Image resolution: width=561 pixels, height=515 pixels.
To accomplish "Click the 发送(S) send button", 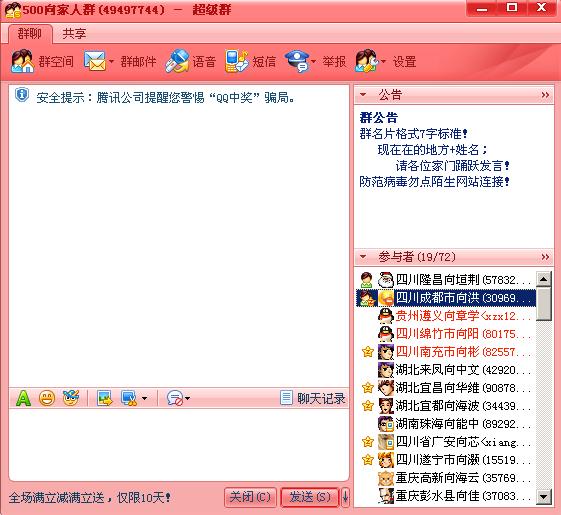I will [x=309, y=497].
